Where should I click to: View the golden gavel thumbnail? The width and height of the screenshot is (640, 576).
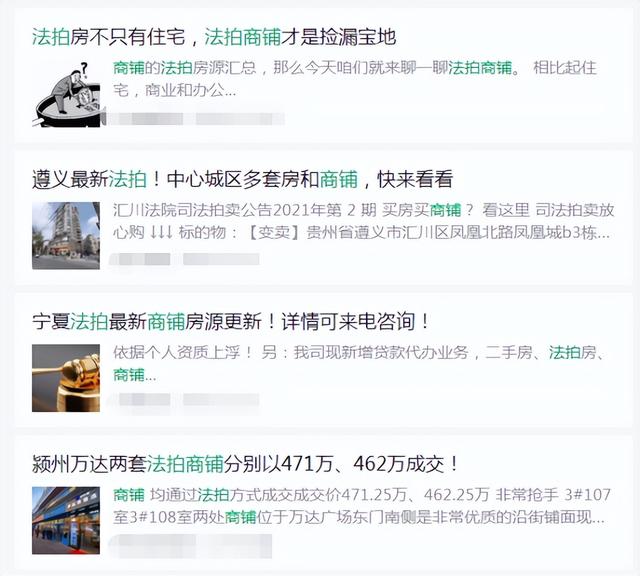[66, 378]
